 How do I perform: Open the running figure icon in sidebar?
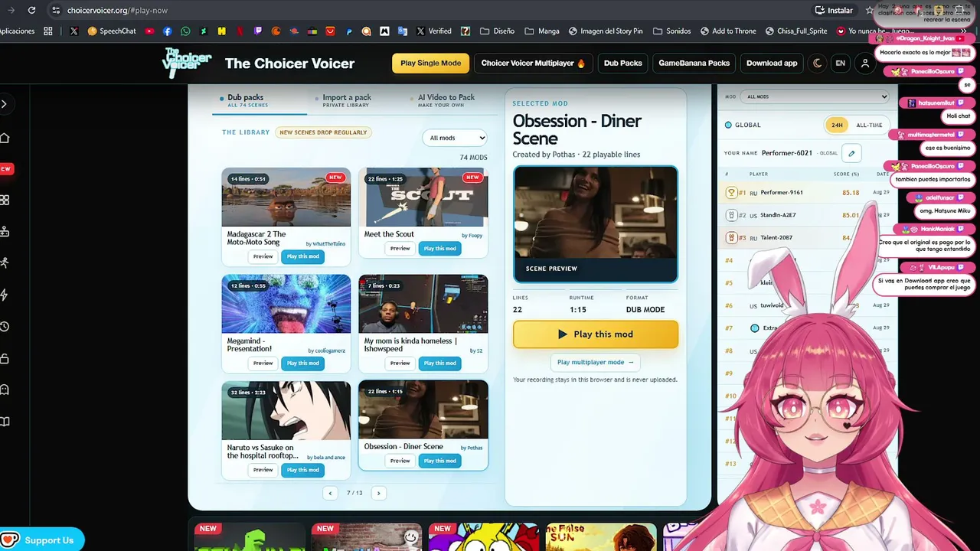point(5,262)
